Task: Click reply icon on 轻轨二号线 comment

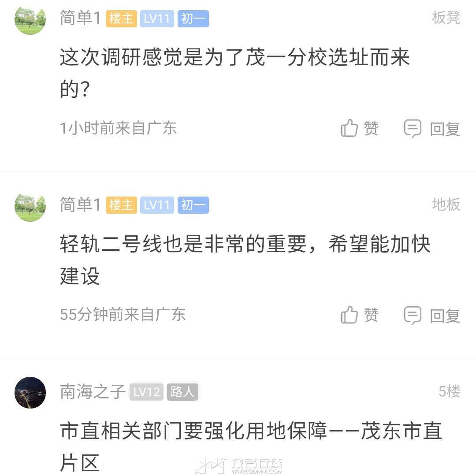Action: (x=413, y=315)
